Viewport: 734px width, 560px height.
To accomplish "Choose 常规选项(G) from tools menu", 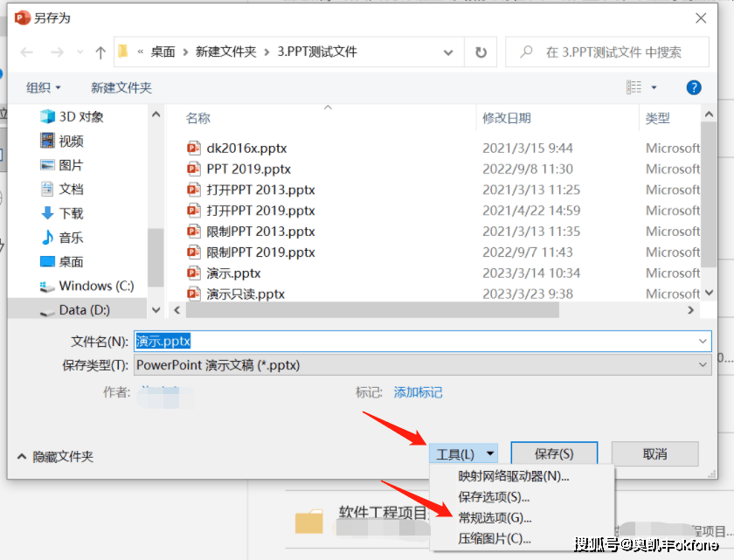I will pos(495,518).
